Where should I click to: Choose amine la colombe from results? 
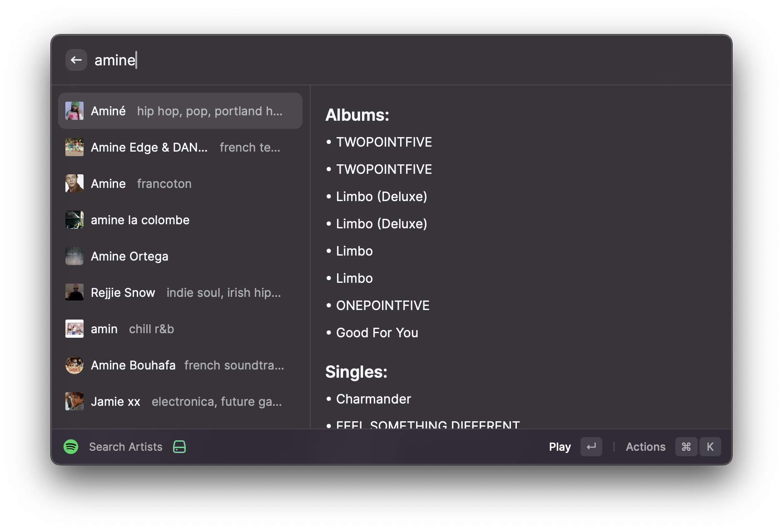[180, 220]
